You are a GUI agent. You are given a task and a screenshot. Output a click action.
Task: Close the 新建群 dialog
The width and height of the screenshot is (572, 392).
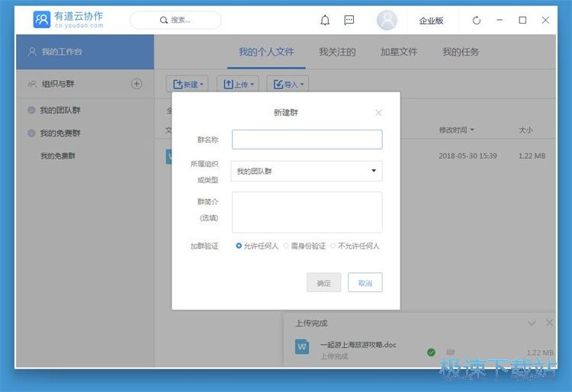pyautogui.click(x=378, y=113)
